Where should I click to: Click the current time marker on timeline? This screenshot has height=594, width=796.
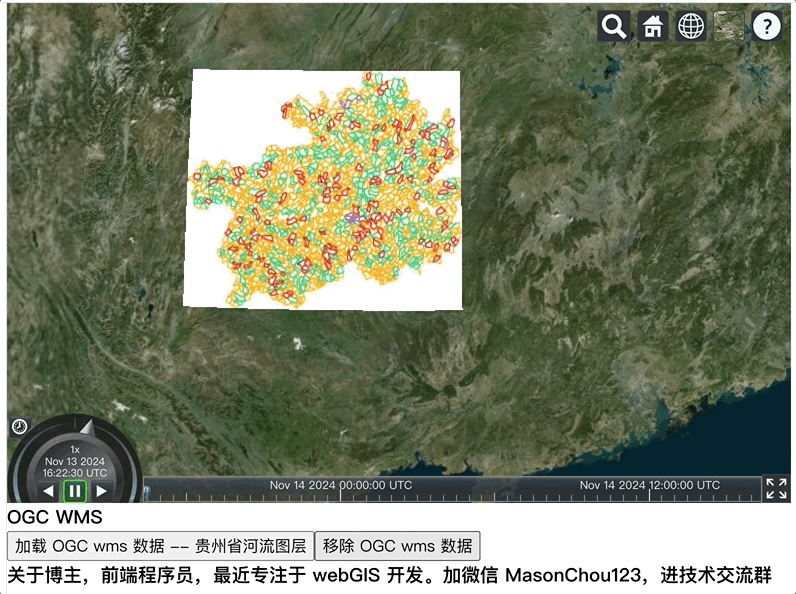[147, 491]
